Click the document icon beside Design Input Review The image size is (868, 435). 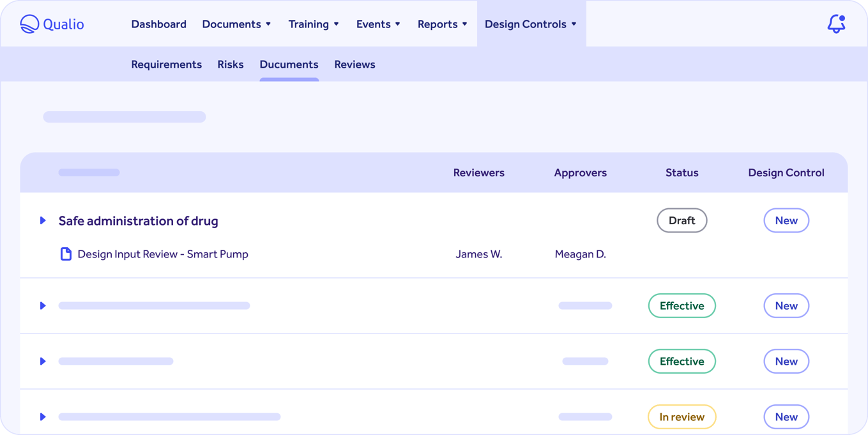pos(66,254)
